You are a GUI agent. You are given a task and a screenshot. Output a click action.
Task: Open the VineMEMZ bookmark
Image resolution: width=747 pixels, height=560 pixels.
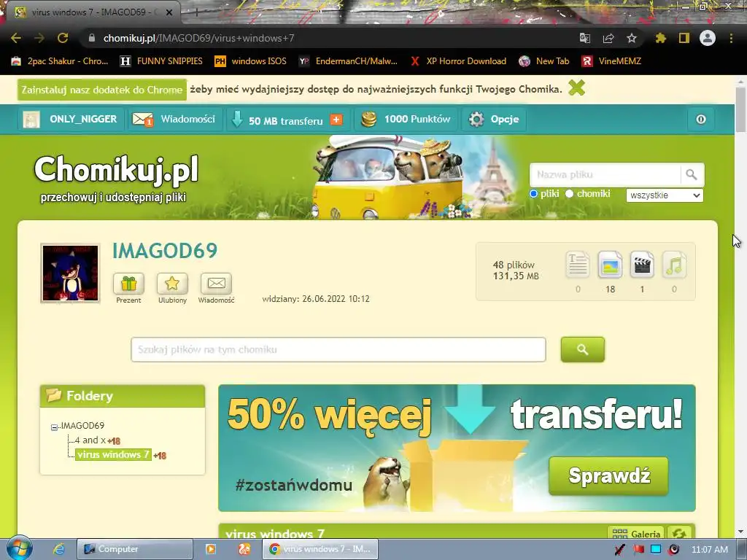coord(612,61)
